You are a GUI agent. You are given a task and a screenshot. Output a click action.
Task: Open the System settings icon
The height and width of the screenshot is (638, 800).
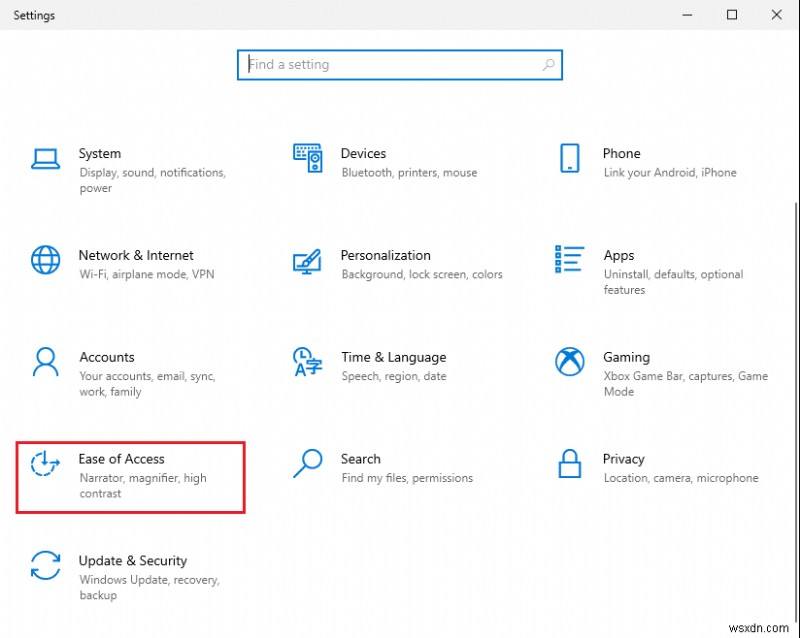pos(45,158)
